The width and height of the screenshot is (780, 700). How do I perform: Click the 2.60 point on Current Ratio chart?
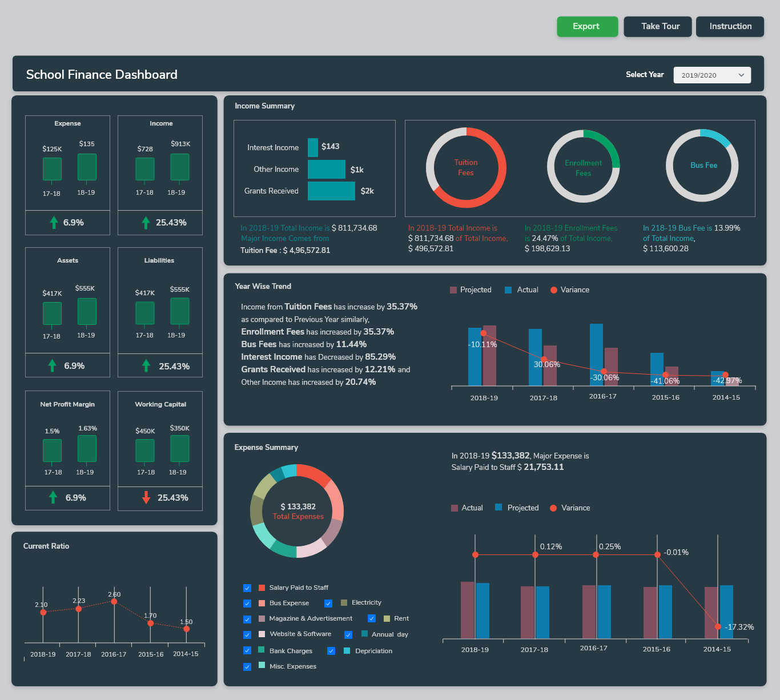click(x=114, y=601)
